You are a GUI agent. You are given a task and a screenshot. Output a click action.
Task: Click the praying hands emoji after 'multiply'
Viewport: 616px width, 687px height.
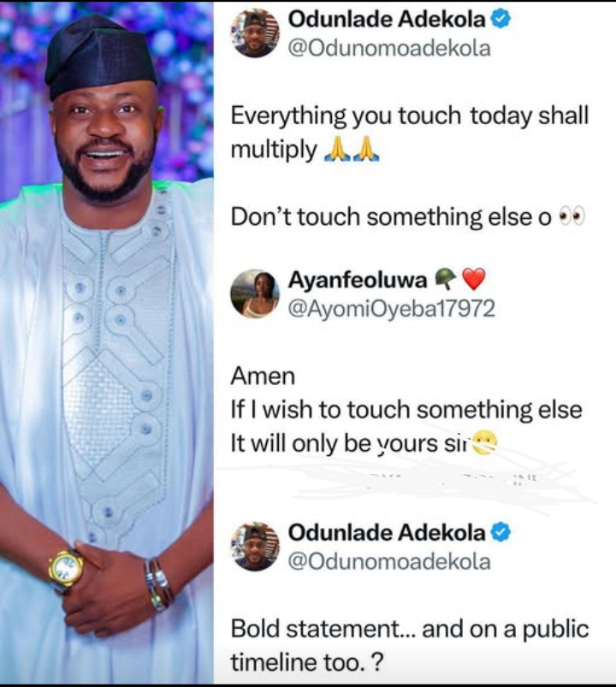pyautogui.click(x=352, y=151)
